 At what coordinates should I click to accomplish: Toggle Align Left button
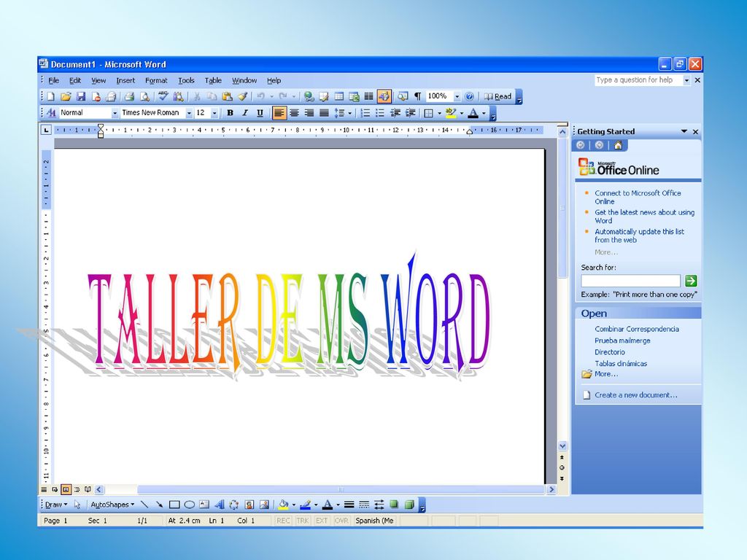tap(279, 113)
